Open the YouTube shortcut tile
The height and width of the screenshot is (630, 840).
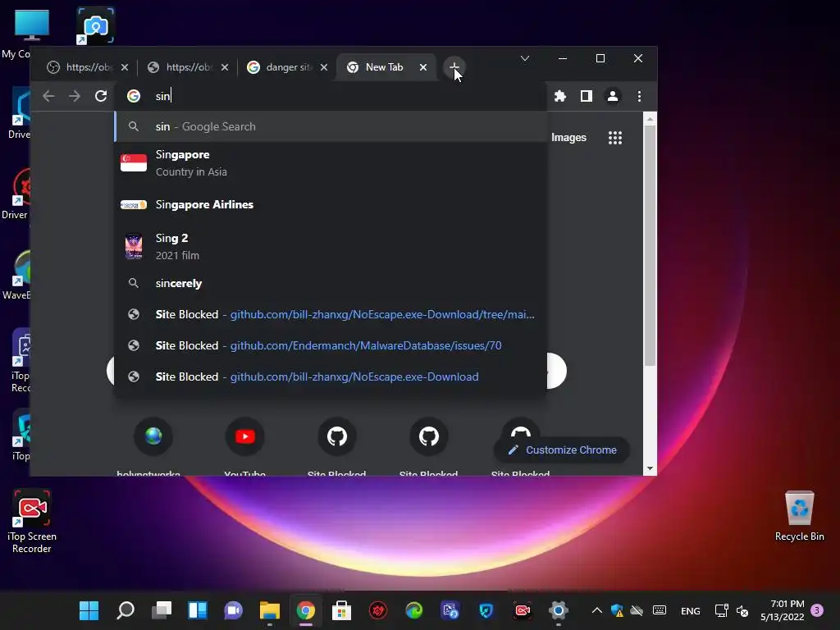(x=244, y=445)
